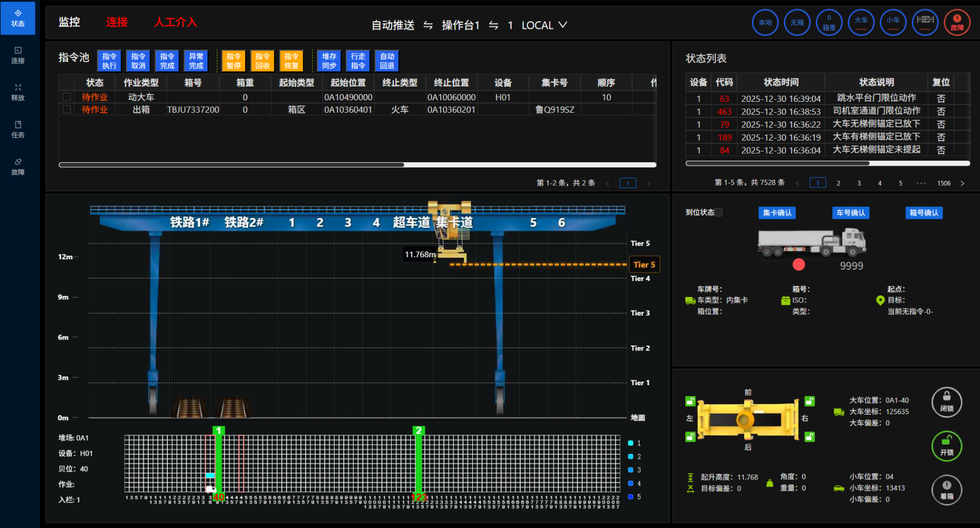Go to next page of 状态列表

(x=962, y=183)
